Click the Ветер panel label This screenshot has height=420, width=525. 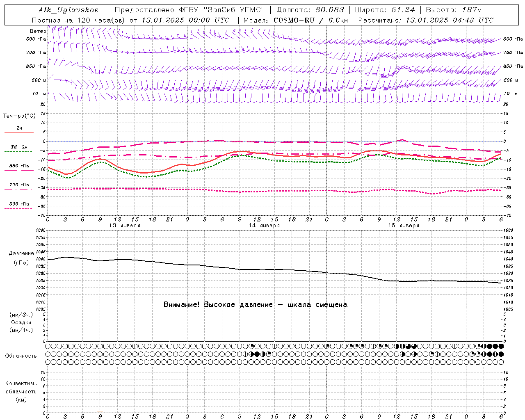click(x=38, y=31)
